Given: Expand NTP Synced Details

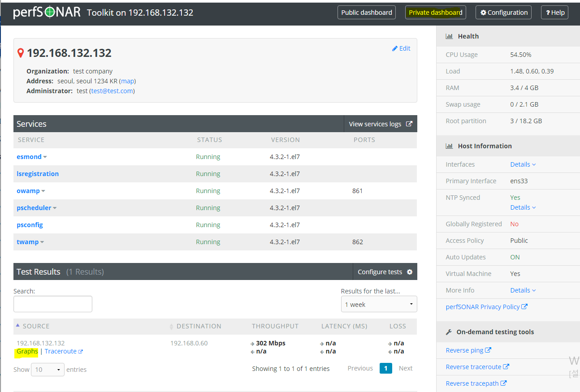Looking at the screenshot, I should pos(523,207).
